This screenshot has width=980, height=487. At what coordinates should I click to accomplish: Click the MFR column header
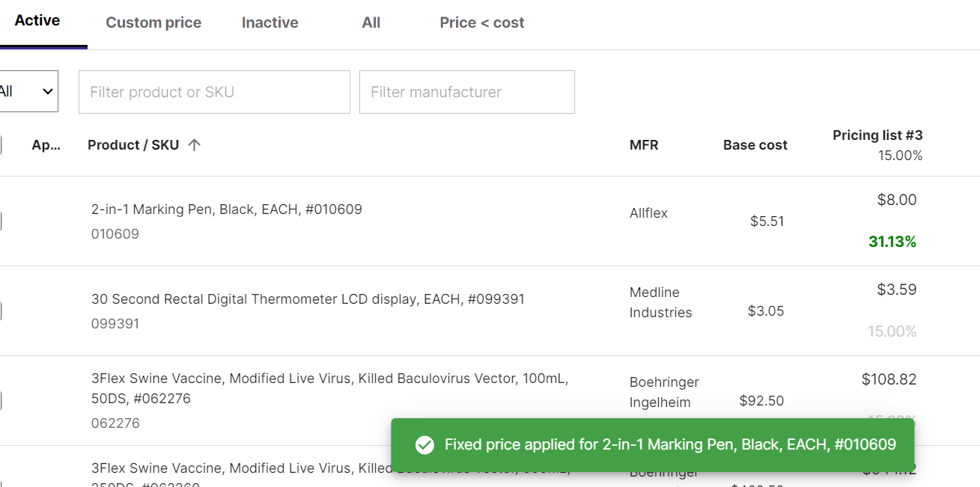coord(644,144)
